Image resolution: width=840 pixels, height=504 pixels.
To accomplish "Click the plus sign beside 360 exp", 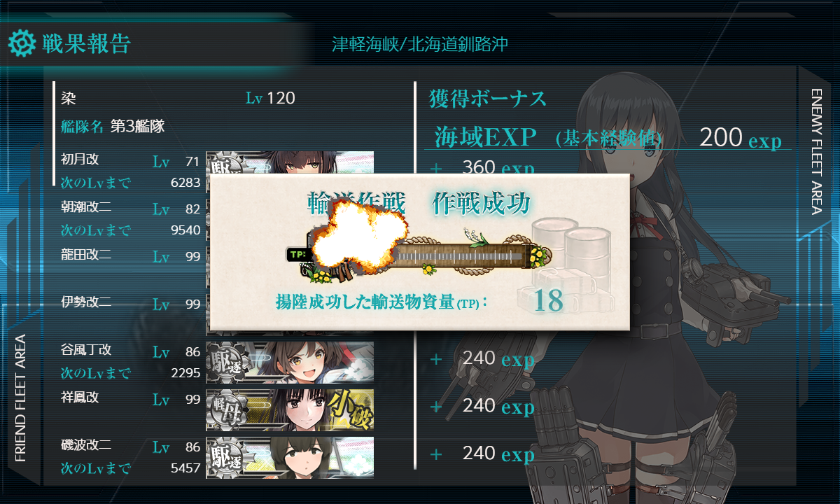I will 436,168.
